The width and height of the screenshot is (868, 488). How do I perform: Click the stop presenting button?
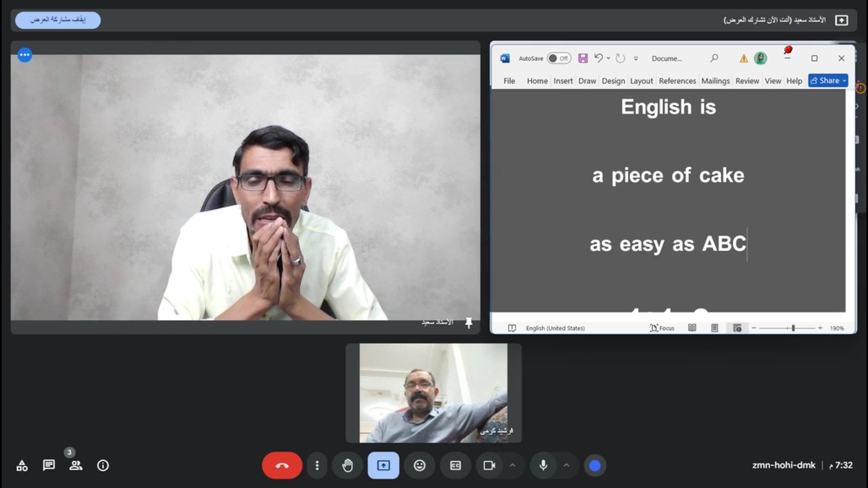click(x=58, y=20)
